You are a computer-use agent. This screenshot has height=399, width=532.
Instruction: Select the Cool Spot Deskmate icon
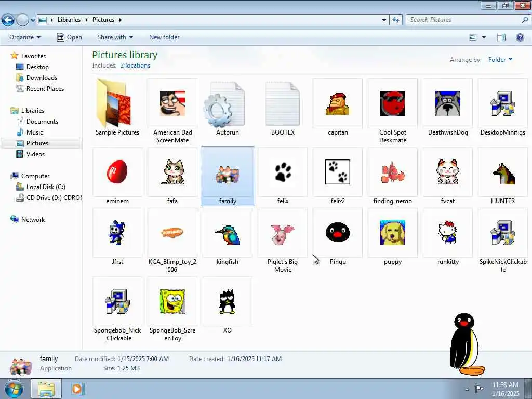pos(393,103)
